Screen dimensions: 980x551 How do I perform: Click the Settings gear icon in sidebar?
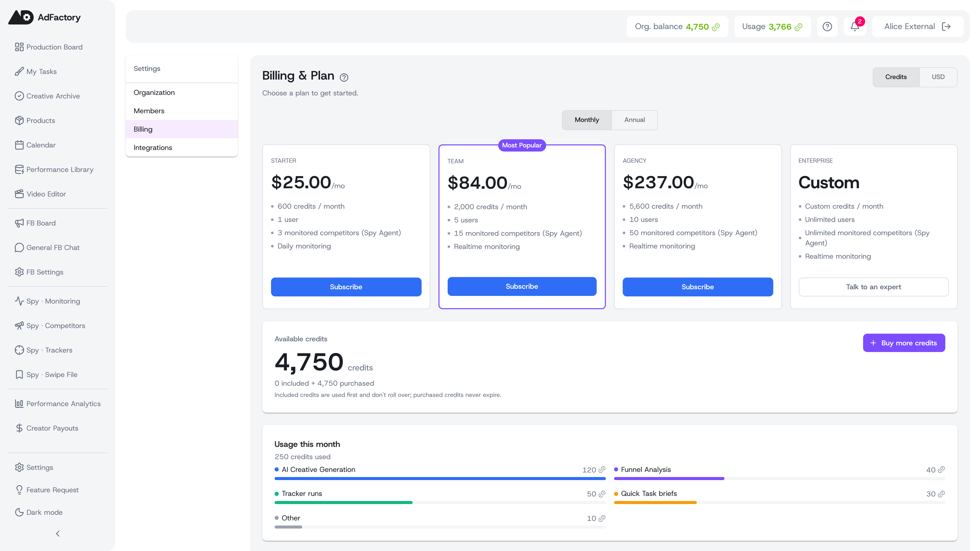coord(19,467)
